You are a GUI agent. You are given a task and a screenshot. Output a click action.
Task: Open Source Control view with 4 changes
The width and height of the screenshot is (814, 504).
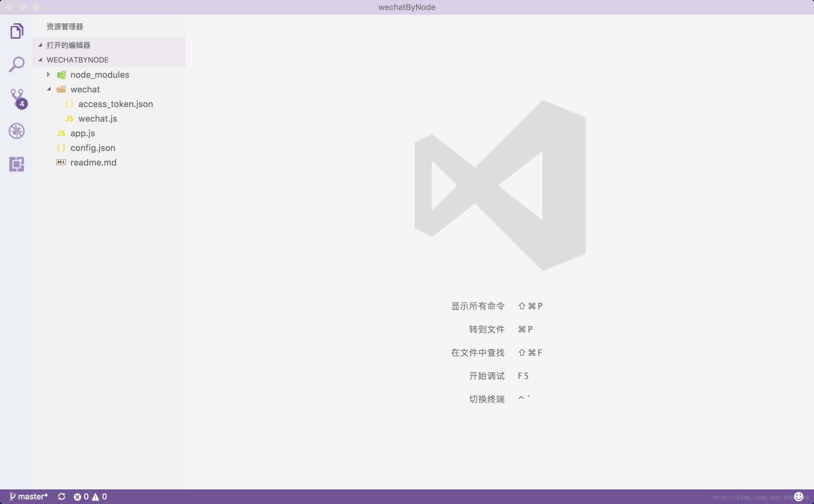click(x=18, y=98)
